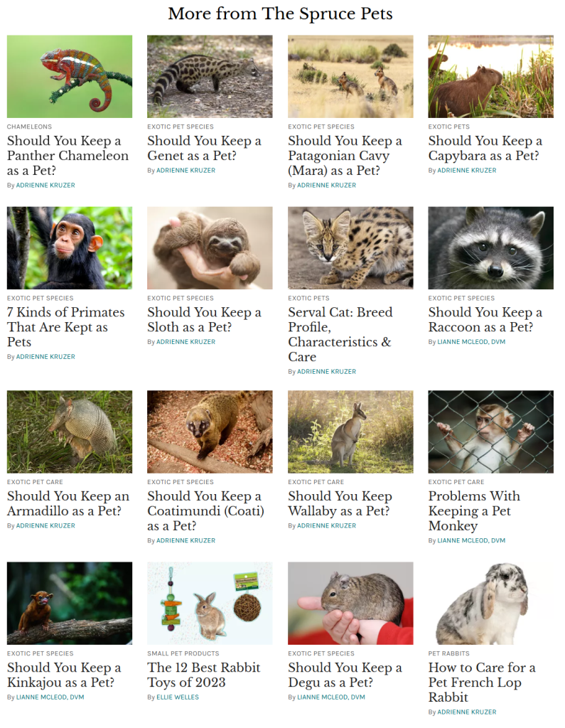Open 'The 12 Best Rabbit Toys of 2023'
Image resolution: width=565 pixels, height=728 pixels.
click(204, 675)
